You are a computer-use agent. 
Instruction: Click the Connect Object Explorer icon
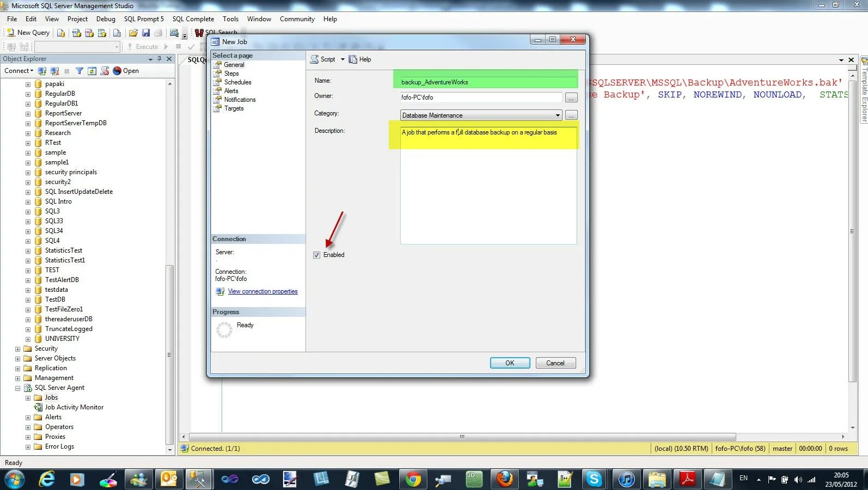42,71
